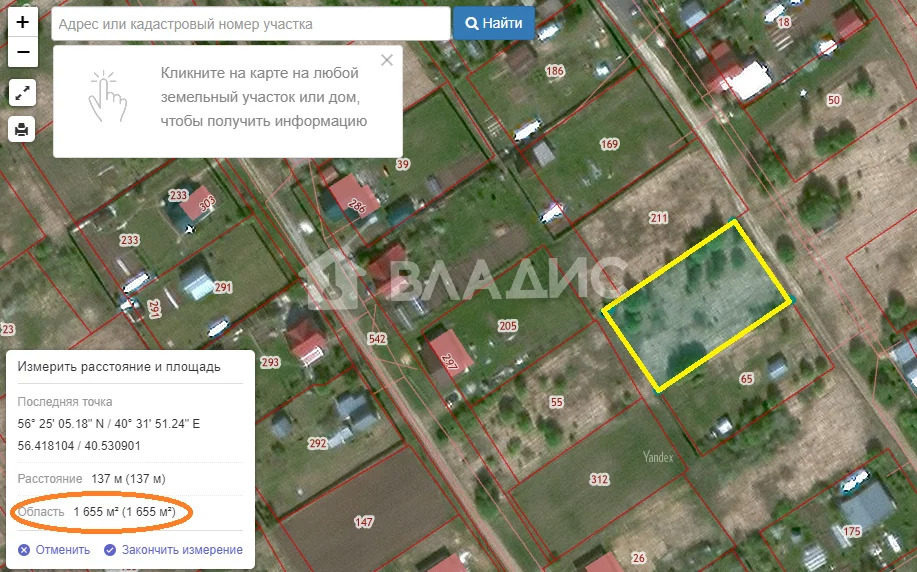Select road parcel labeled 542

[x=377, y=339]
